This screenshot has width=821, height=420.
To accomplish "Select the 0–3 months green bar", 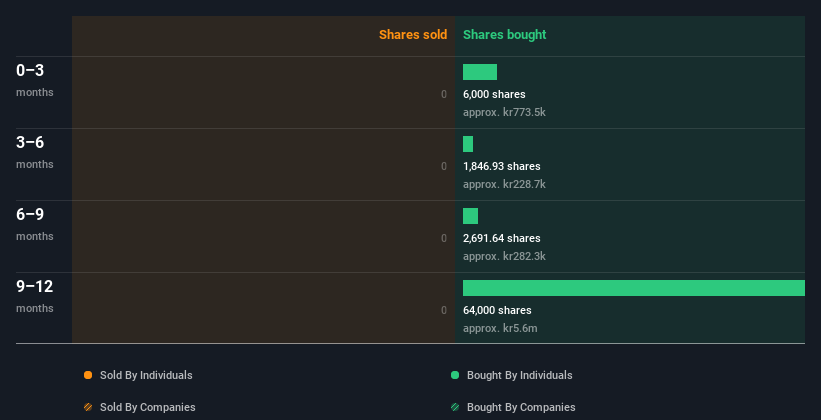I will pos(480,72).
